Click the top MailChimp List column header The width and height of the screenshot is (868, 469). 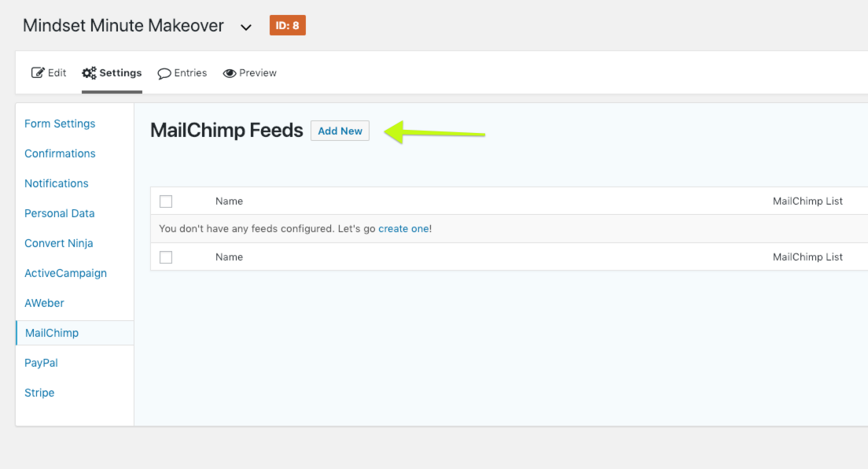coord(807,201)
